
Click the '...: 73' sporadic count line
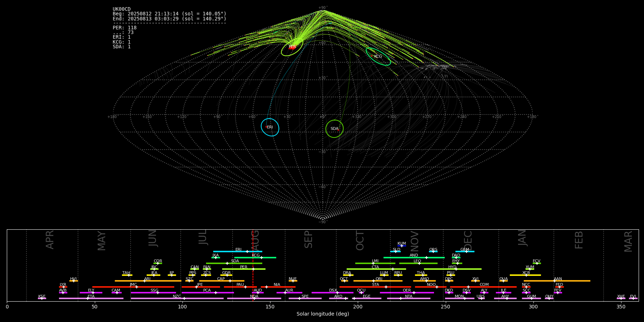(x=123, y=33)
